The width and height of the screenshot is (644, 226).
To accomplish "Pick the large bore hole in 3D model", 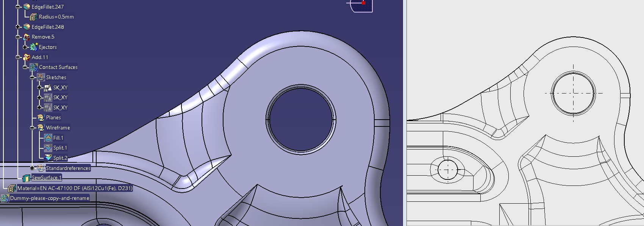I will point(301,119).
